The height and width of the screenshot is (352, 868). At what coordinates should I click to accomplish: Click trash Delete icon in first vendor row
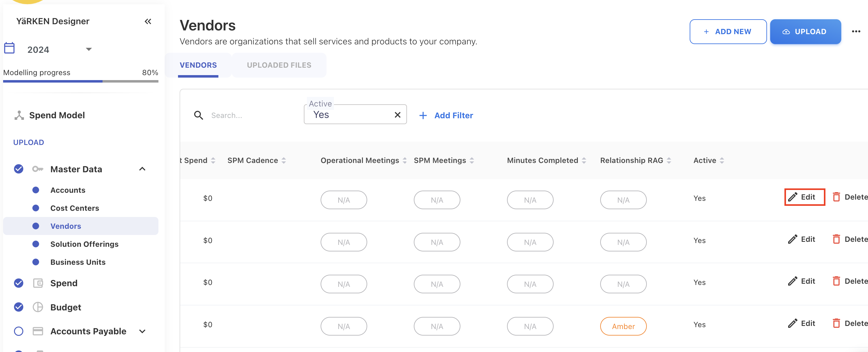click(x=836, y=197)
